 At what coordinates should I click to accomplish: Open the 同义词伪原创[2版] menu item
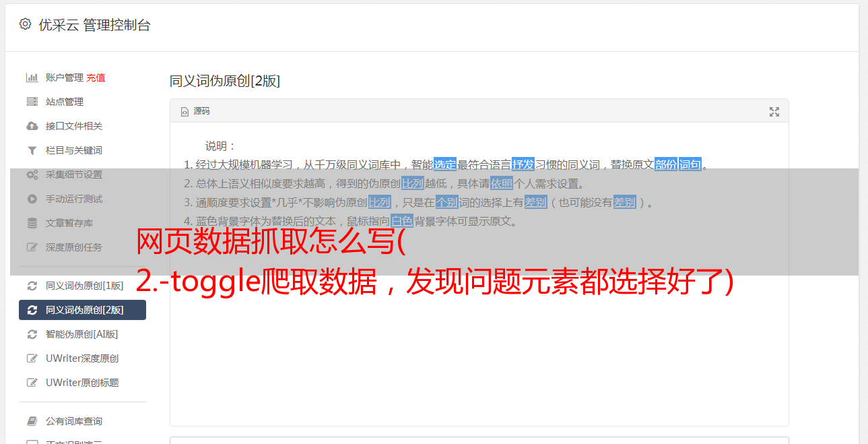click(x=82, y=310)
